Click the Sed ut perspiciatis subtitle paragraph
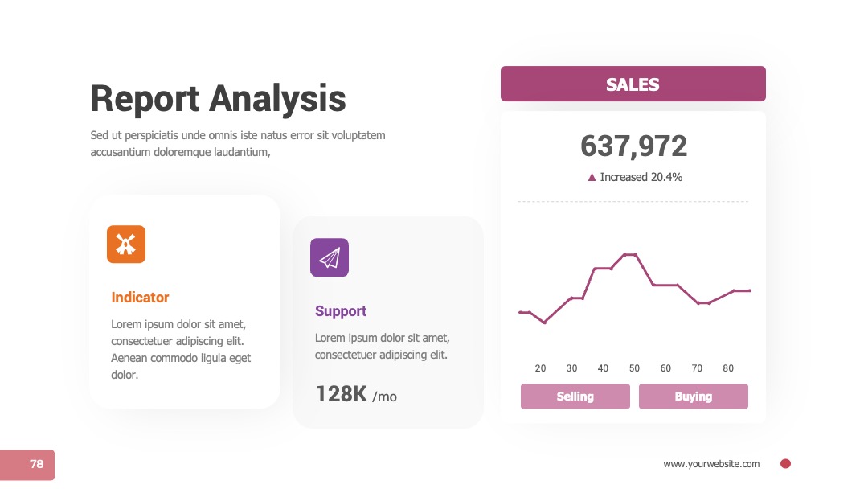This screenshot has height=489, width=868. click(238, 143)
